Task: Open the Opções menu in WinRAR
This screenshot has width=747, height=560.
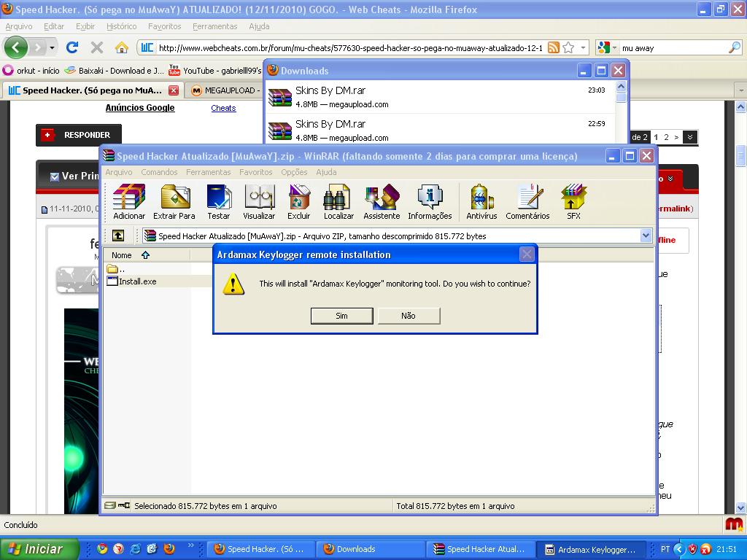Action: (x=294, y=172)
